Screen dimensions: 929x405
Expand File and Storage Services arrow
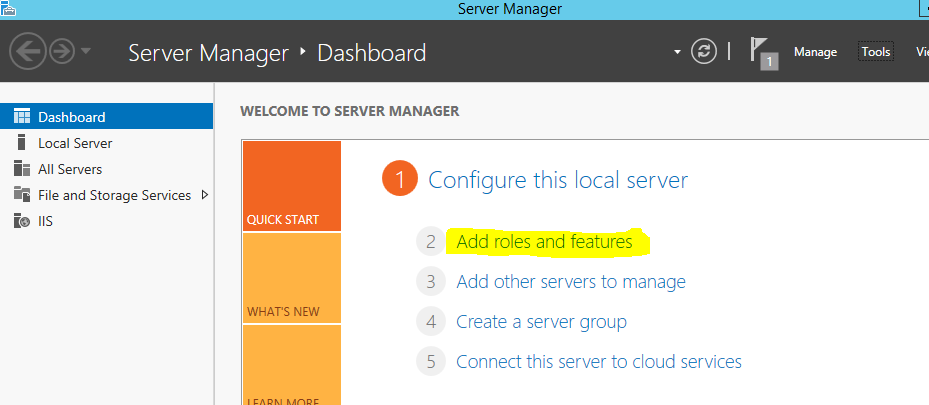click(205, 195)
